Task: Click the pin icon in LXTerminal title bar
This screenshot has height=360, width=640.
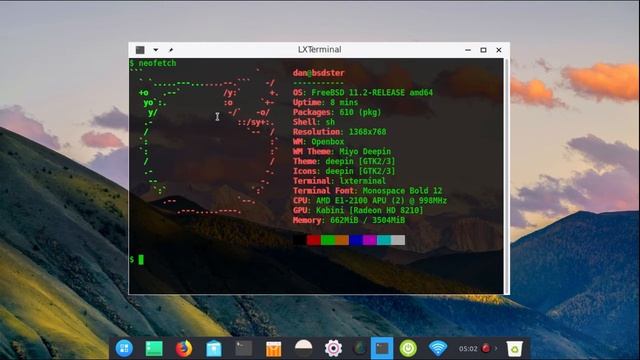Action: click(171, 50)
